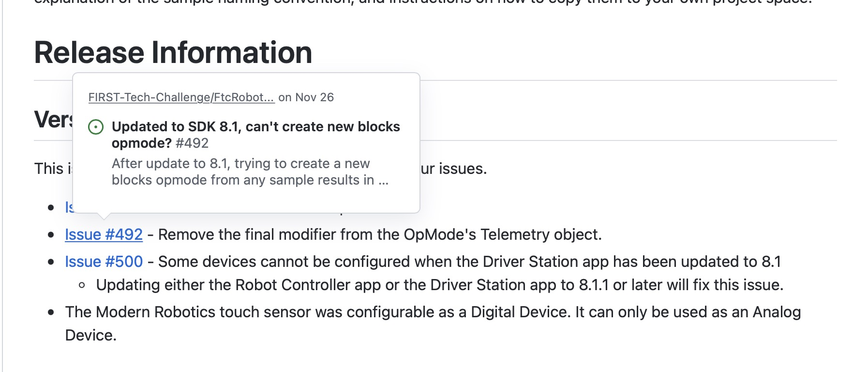Click the text 'Remove the final modifier from the OpMode's Telemetry object'
Screen dimensions: 868x372
click(377, 234)
